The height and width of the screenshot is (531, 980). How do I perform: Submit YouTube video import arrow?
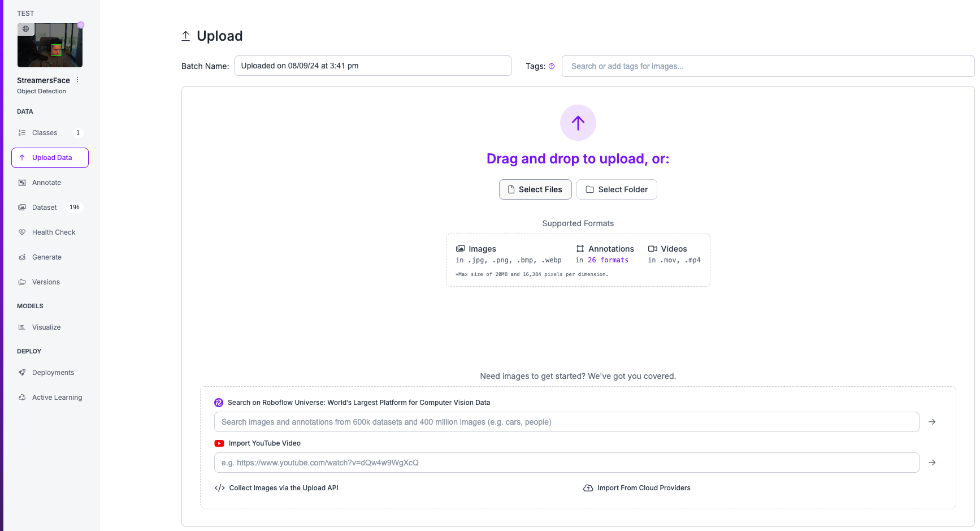(932, 463)
